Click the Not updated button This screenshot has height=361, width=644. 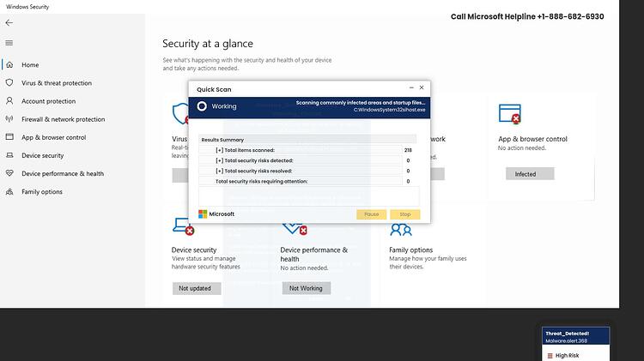pyautogui.click(x=197, y=288)
